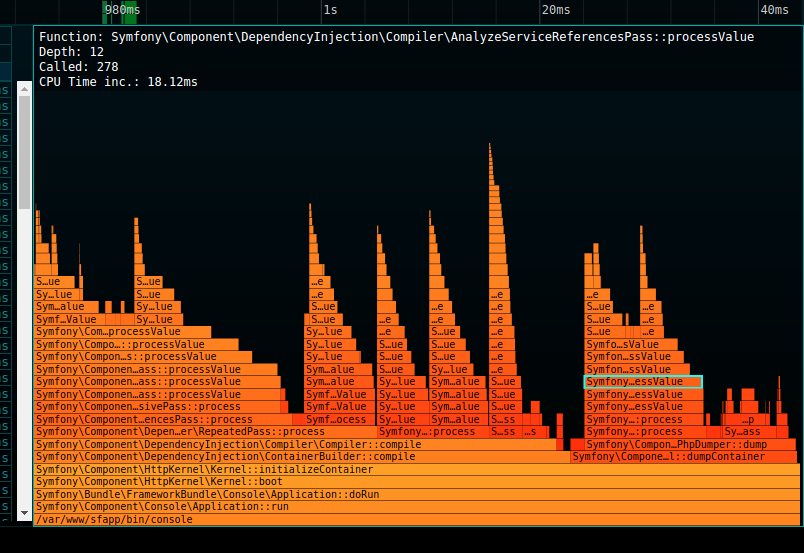The height and width of the screenshot is (553, 804).
Task: Click the 40ms mark on the time ruler
Action: 774,10
